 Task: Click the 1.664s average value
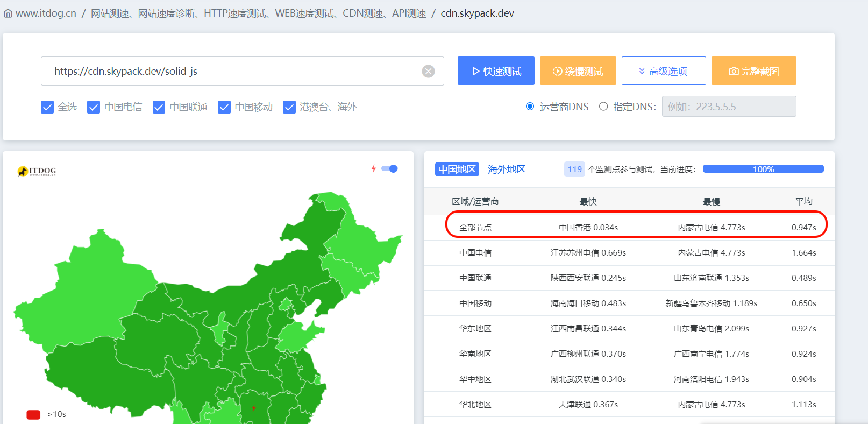pyautogui.click(x=804, y=252)
